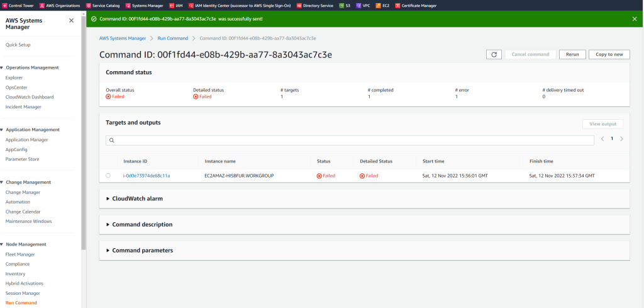This screenshot has width=644, height=308.
Task: Click the refresh icon button
Action: pos(494,54)
